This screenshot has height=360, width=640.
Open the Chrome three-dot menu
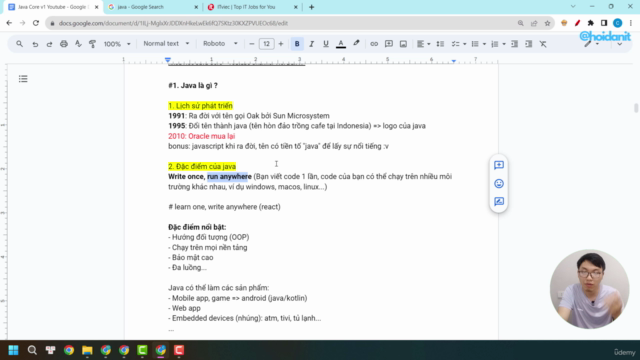(x=631, y=23)
